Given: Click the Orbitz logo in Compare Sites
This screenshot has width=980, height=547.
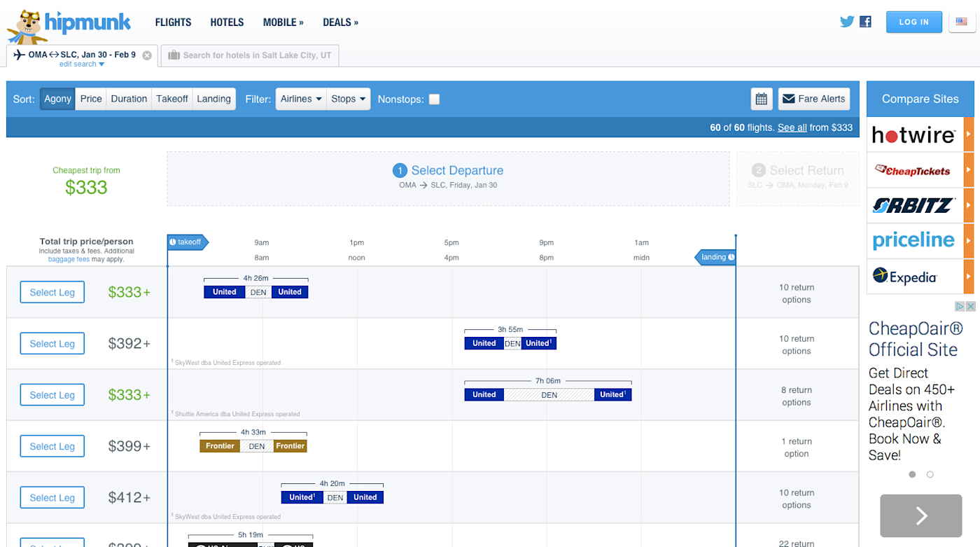Looking at the screenshot, I should tap(915, 206).
